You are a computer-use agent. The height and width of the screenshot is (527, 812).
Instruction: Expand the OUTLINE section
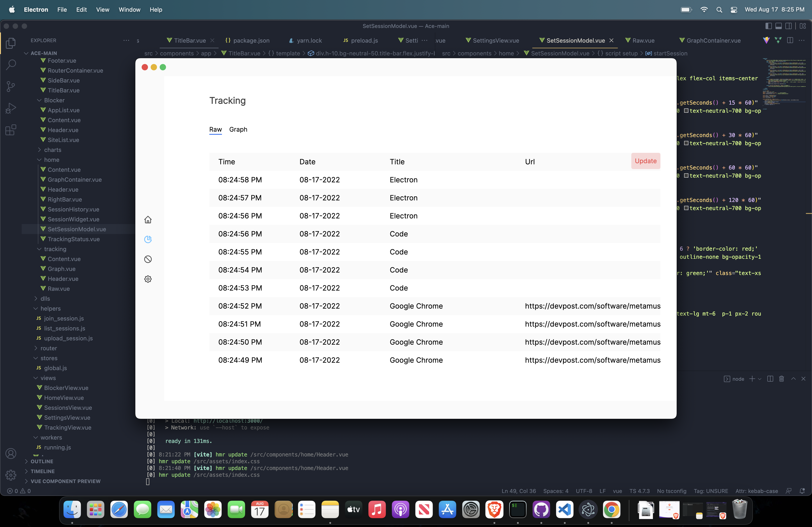(x=42, y=461)
